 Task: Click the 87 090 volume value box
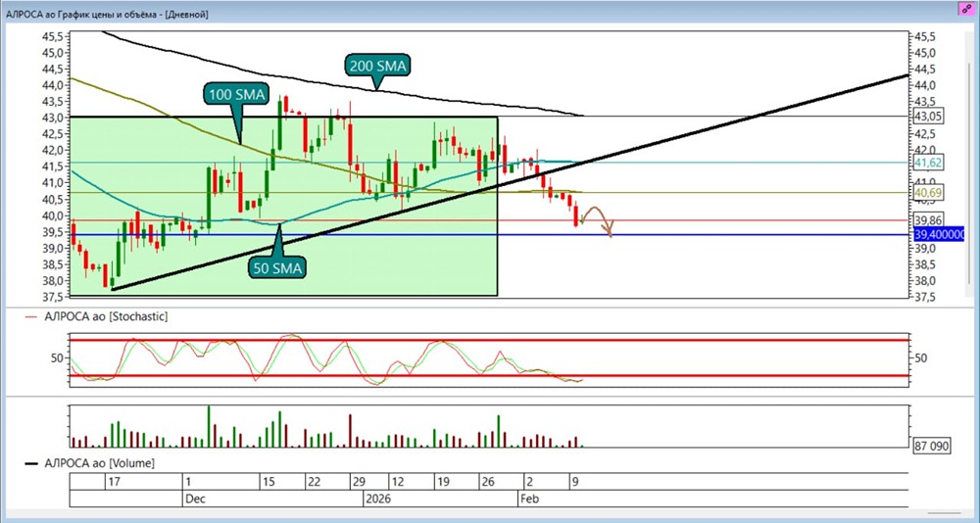pos(931,447)
